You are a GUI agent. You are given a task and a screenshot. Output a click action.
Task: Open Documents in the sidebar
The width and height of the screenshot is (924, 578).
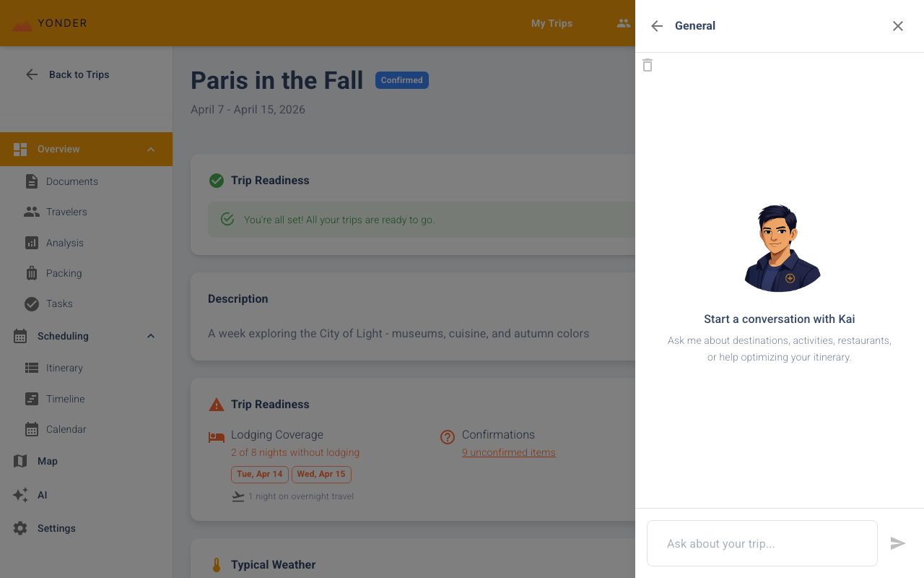point(71,181)
